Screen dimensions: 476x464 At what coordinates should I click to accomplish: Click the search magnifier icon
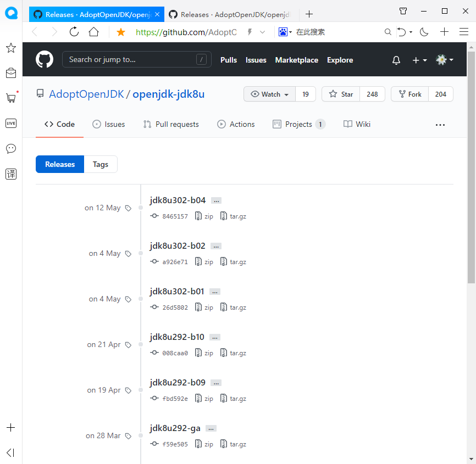pyautogui.click(x=388, y=32)
